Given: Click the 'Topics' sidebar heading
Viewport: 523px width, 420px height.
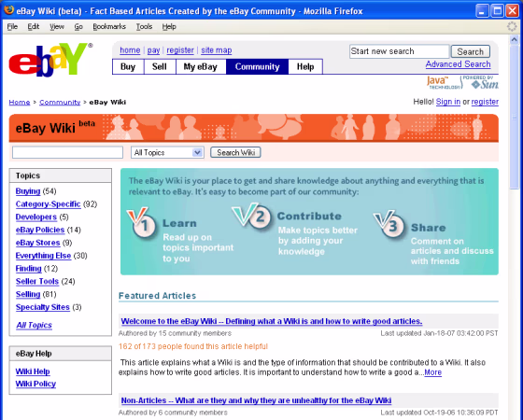Looking at the screenshot, I should 28,175.
